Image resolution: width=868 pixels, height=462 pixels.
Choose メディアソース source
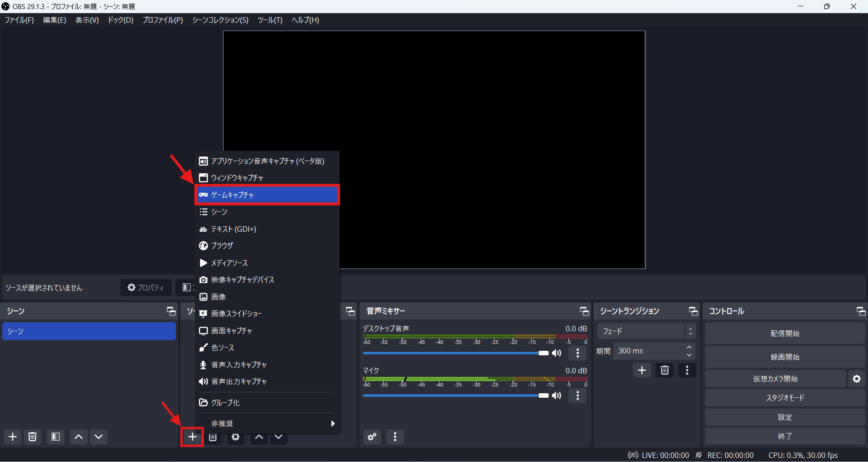[x=267, y=262]
